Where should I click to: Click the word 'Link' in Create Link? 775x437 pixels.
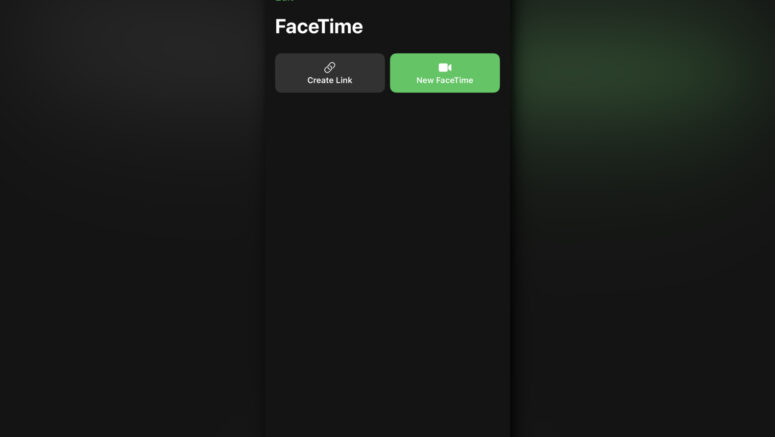344,80
